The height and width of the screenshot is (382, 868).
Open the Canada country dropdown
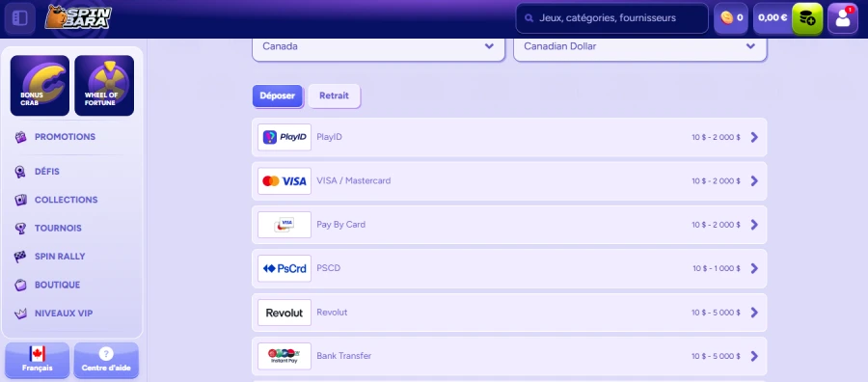[379, 46]
